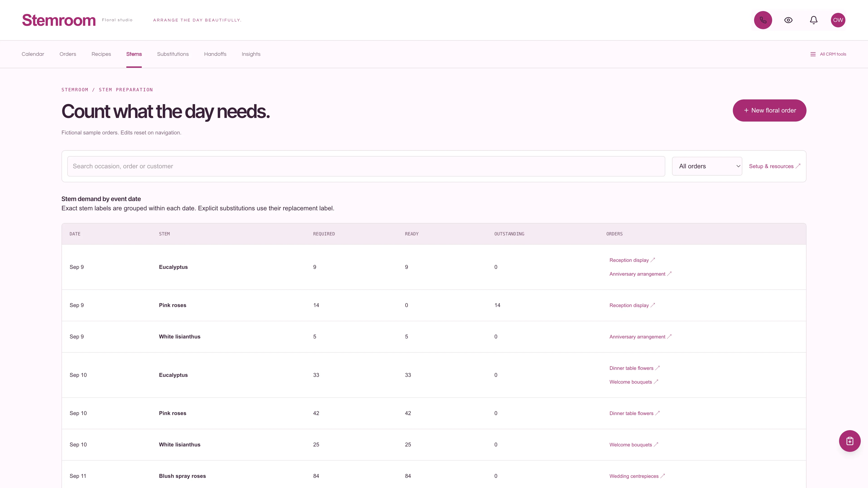The image size is (868, 488).
Task: Click the OUTSTANDING column header
Action: click(509, 234)
